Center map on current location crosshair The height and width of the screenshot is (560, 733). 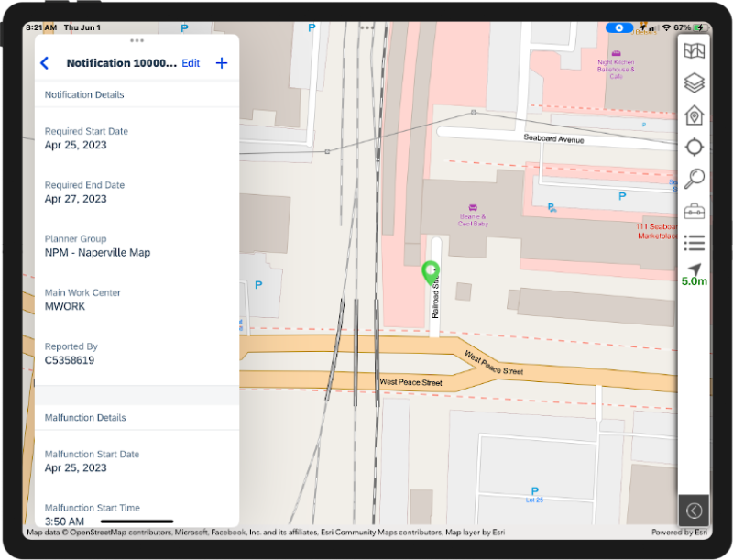pos(694,148)
